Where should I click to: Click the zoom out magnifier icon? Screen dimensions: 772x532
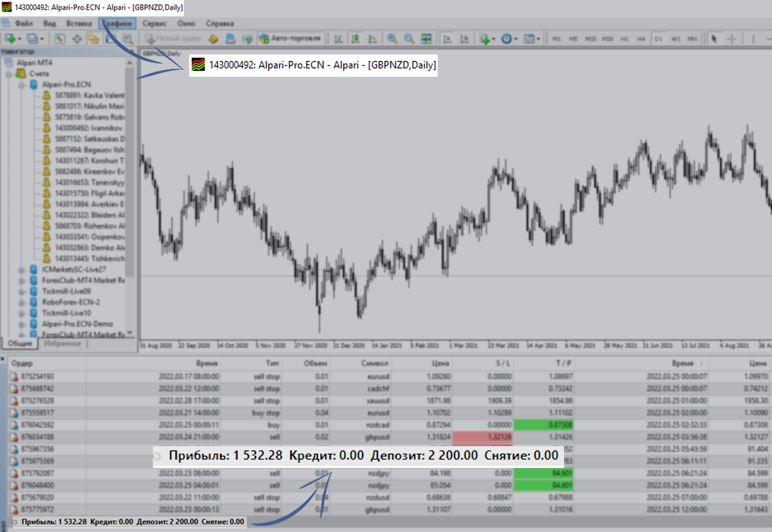(409, 39)
